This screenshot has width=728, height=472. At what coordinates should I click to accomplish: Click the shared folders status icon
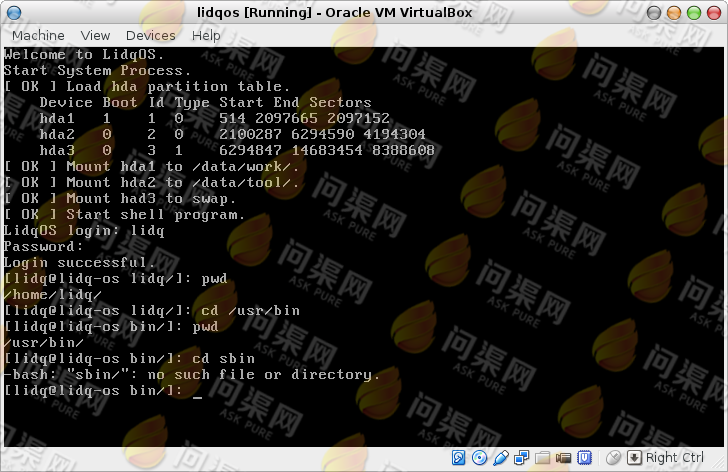coord(542,458)
